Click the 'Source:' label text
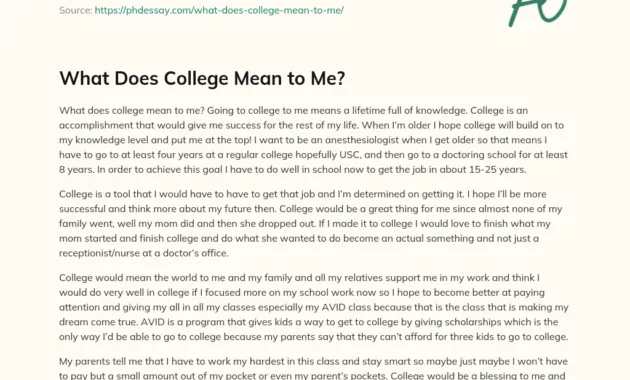Screen dimensions: 630x380 (76, 10)
